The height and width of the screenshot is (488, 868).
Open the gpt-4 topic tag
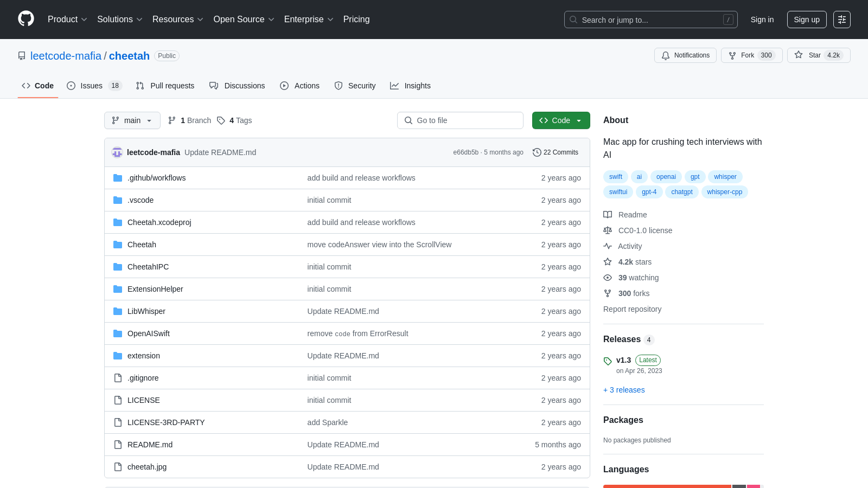click(x=649, y=192)
